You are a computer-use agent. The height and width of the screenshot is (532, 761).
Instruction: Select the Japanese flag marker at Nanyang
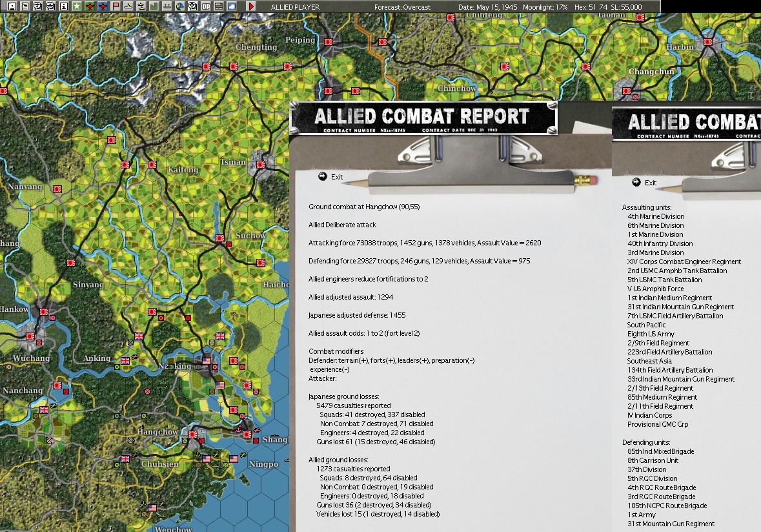pos(57,189)
